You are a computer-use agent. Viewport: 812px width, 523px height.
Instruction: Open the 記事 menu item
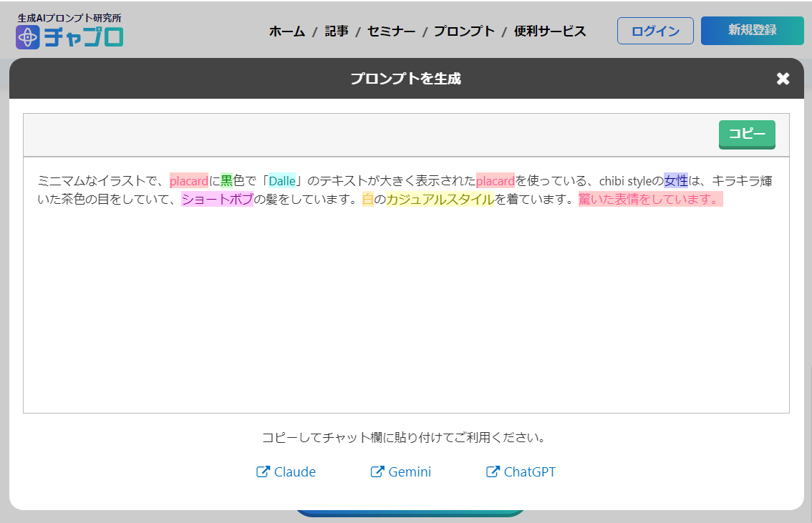click(337, 31)
